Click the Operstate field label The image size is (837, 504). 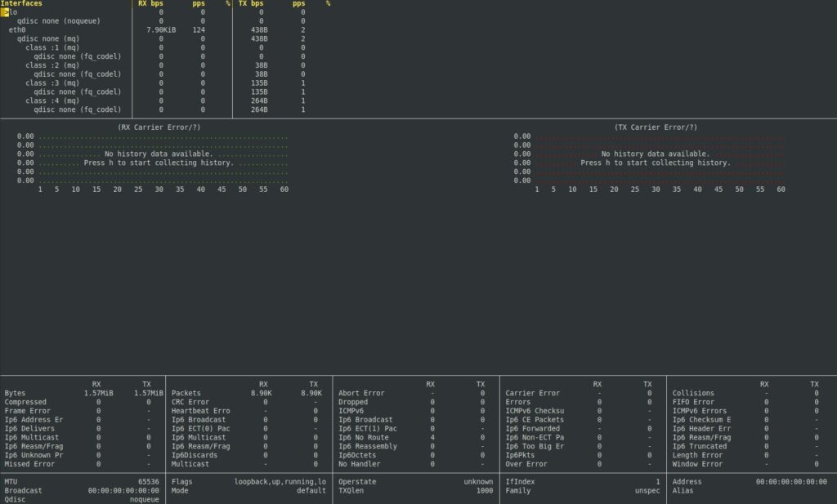click(x=357, y=482)
